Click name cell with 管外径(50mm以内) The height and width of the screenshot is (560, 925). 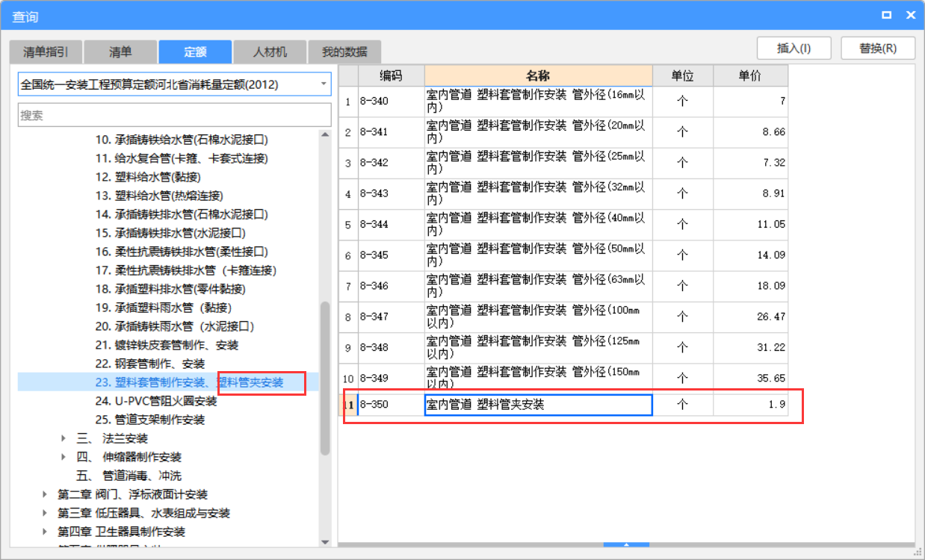538,255
